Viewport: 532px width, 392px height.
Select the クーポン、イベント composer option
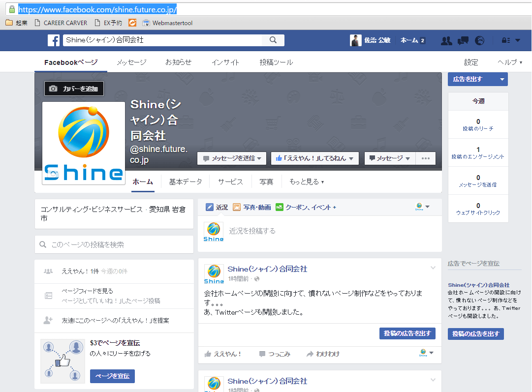point(306,207)
